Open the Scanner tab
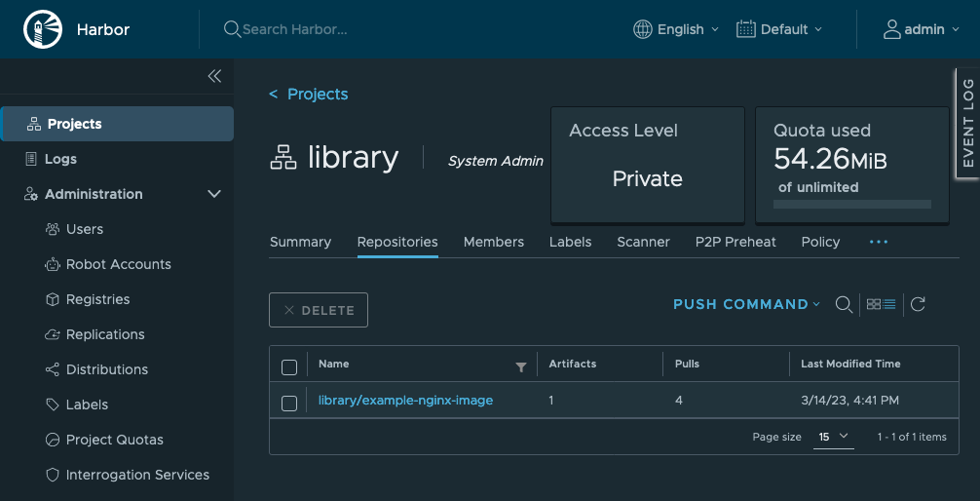The width and height of the screenshot is (980, 501). click(643, 242)
